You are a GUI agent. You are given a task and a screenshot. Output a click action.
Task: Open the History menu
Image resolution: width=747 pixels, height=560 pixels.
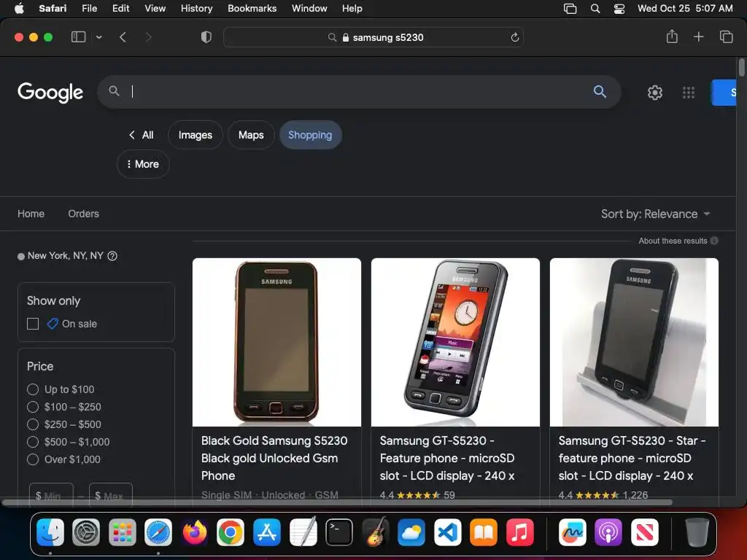(x=196, y=9)
